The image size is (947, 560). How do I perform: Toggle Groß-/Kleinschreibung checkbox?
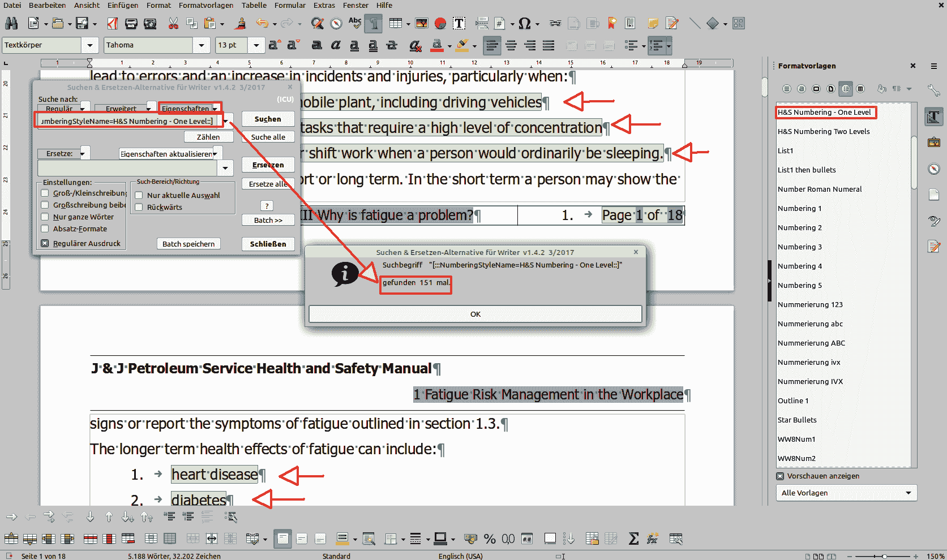point(45,193)
